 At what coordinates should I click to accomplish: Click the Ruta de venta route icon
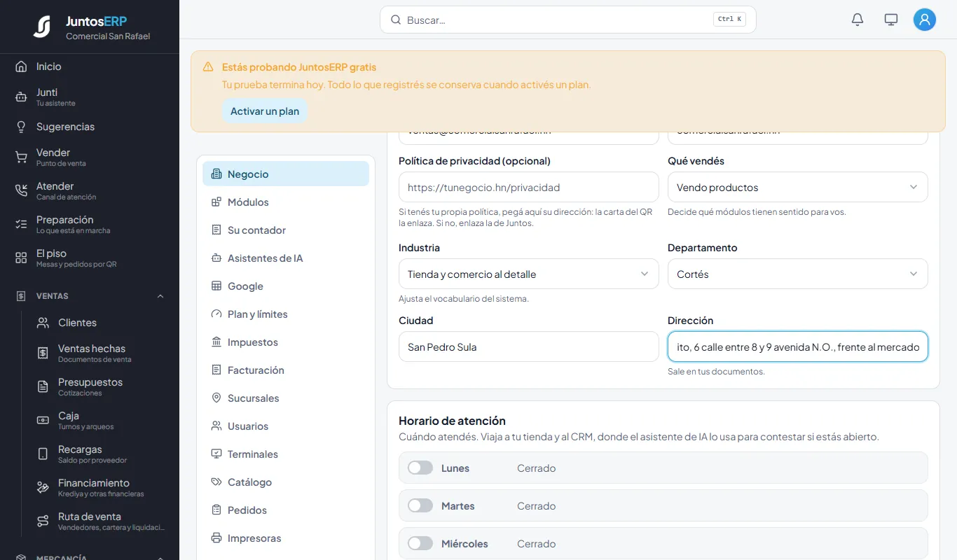(x=43, y=521)
